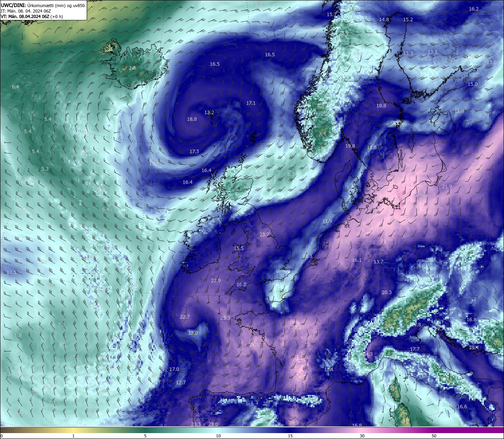Click the 2.8 value over Iceland

(132, 68)
